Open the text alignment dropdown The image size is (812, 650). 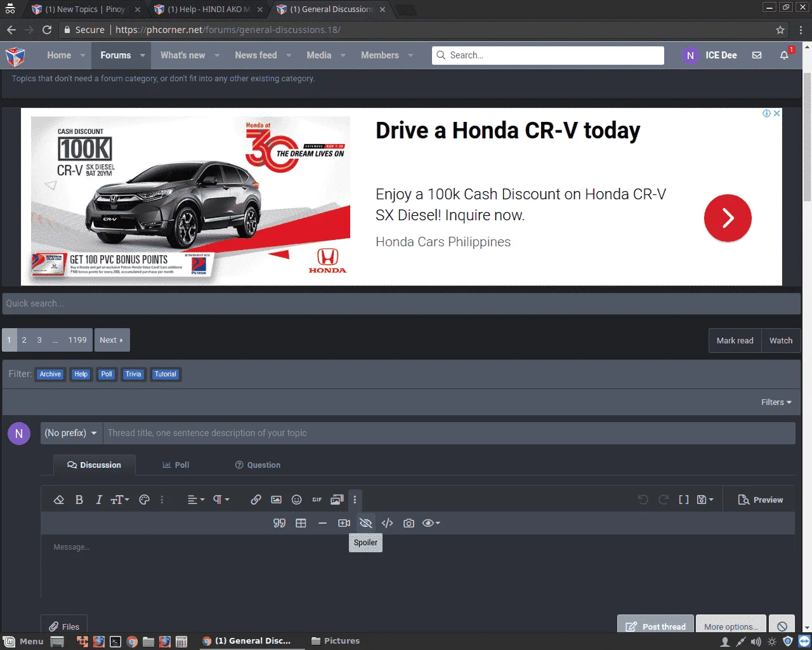[x=196, y=500]
